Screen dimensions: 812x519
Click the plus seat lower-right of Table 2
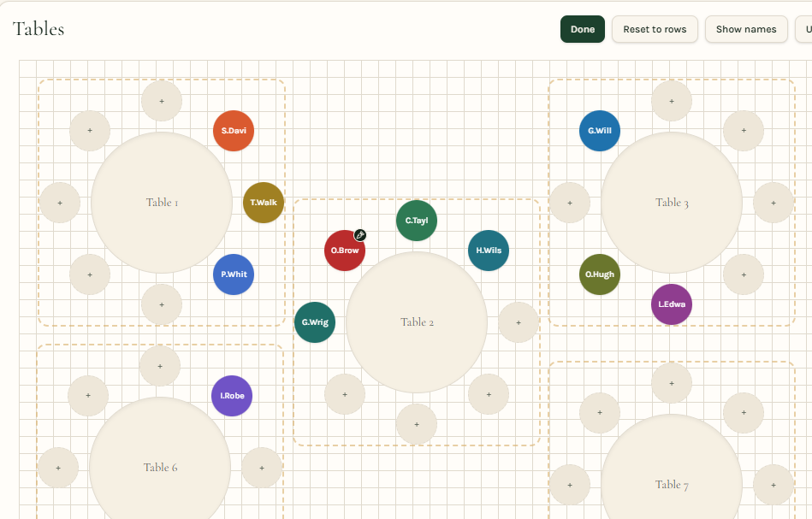point(489,394)
